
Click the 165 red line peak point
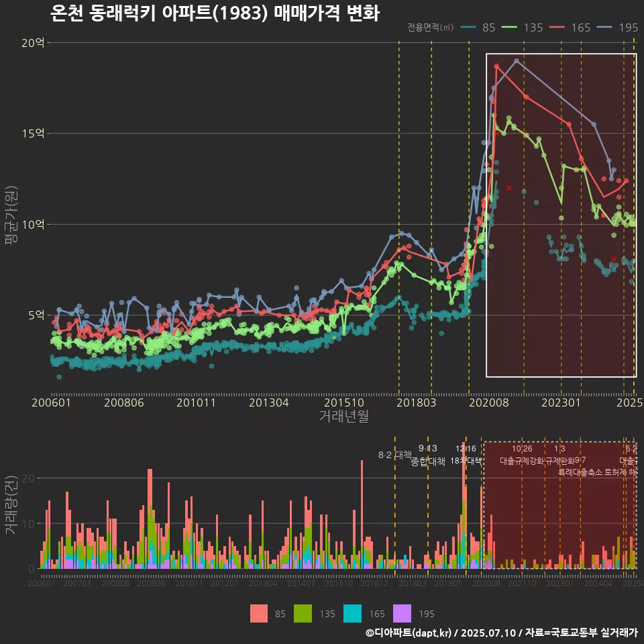pos(496,66)
